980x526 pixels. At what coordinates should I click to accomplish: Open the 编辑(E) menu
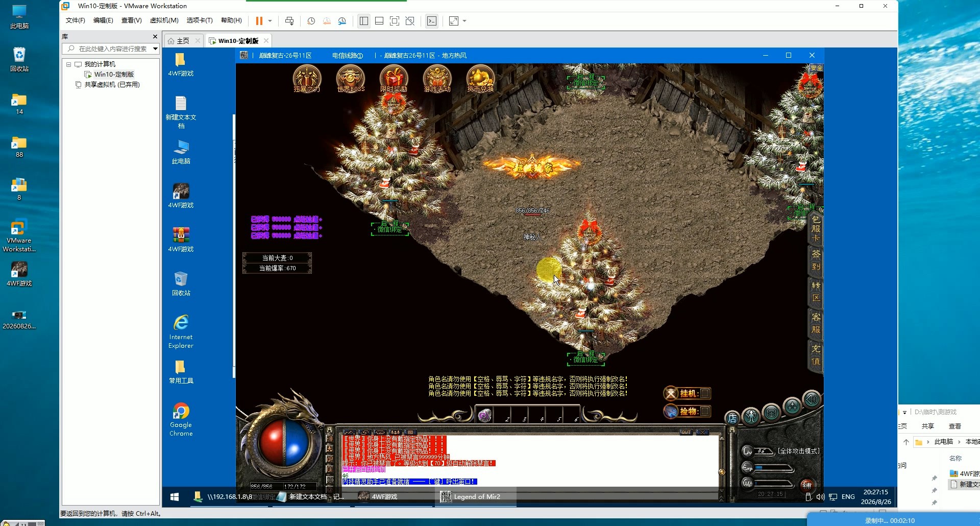point(103,20)
